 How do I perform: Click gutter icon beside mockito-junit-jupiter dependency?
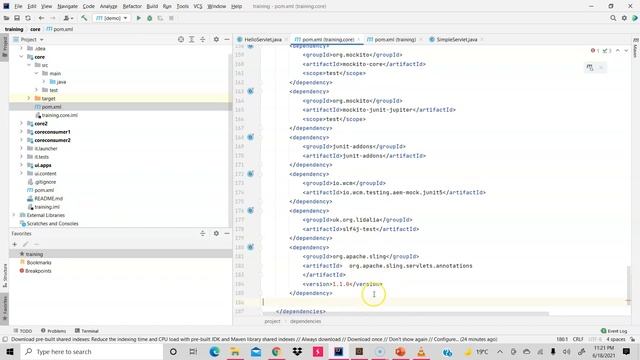click(250, 91)
